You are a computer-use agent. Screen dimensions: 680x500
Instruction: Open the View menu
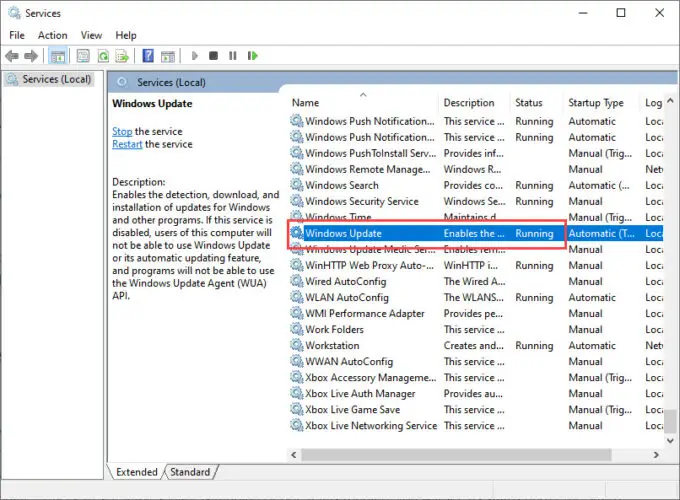[91, 35]
